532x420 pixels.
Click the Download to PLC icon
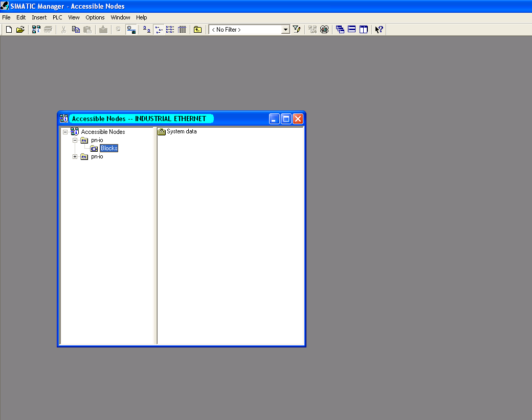pos(103,30)
